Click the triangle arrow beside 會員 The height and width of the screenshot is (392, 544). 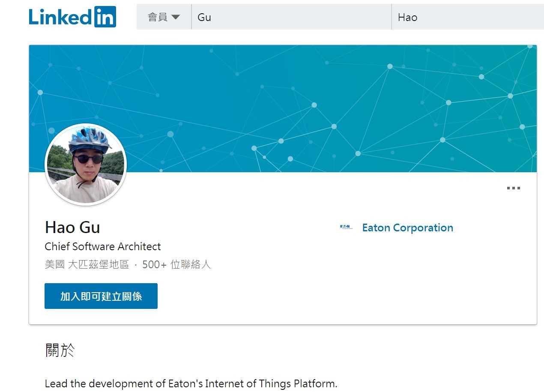[x=176, y=17]
